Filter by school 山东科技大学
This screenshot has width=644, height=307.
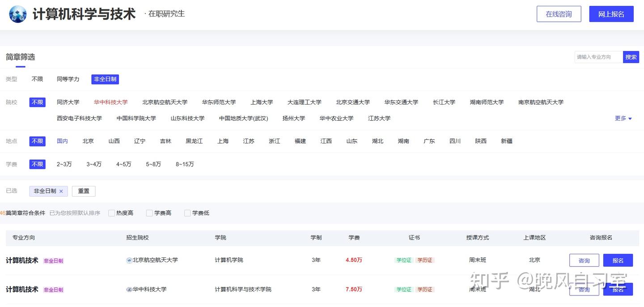[x=187, y=118]
